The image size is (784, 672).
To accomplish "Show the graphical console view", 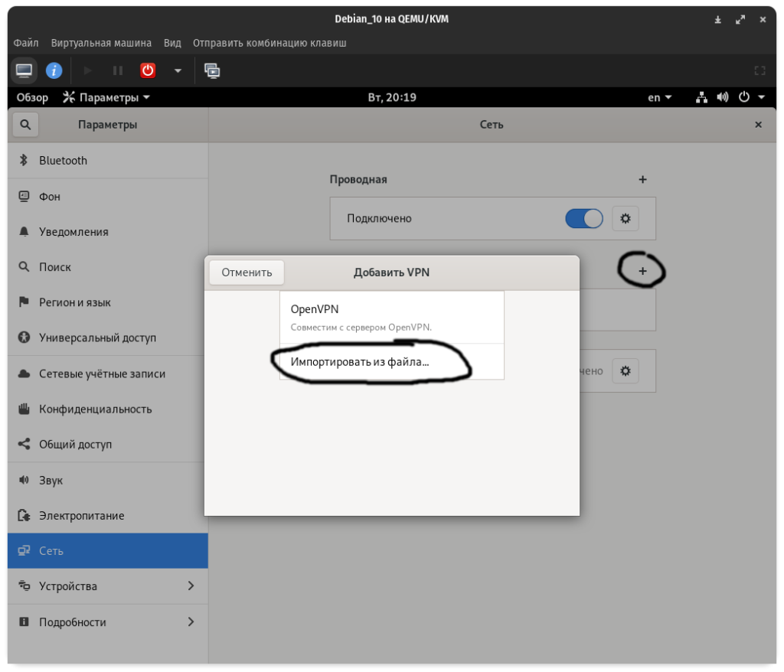I will (x=24, y=70).
